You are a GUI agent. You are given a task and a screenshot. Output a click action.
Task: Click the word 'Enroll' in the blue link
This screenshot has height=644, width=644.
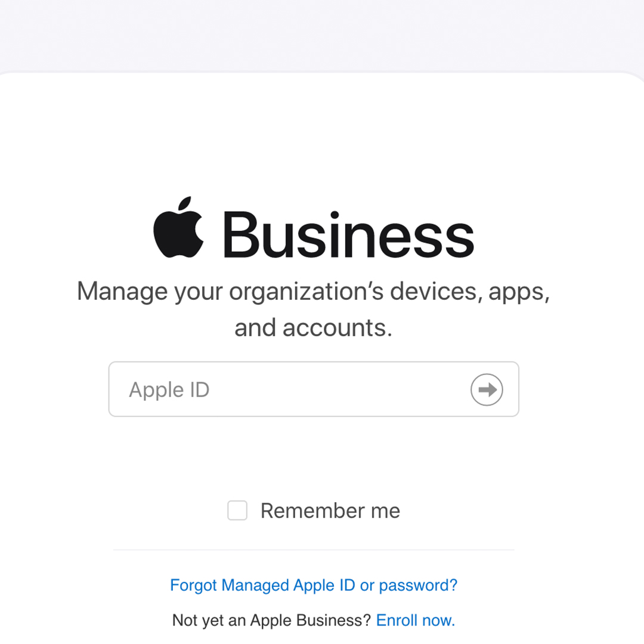(398, 620)
